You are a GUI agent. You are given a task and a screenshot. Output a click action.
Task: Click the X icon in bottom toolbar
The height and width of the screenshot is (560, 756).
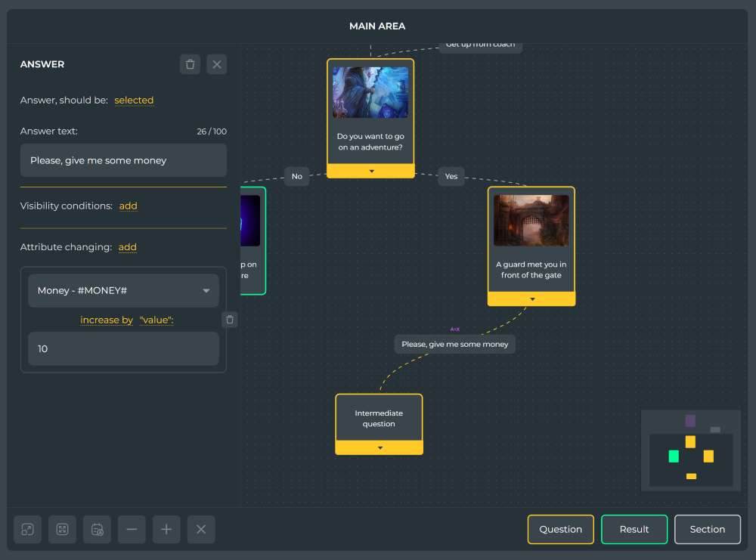201,529
